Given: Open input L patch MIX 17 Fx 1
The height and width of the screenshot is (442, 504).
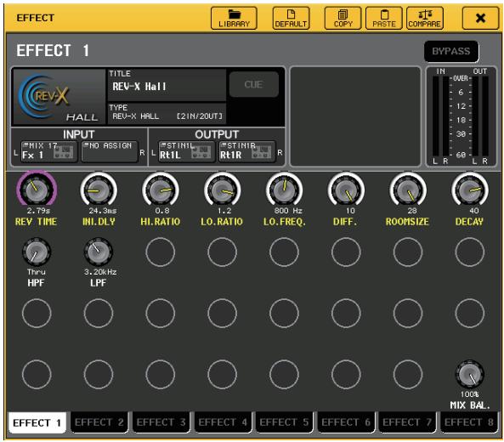Looking at the screenshot, I should [48, 151].
